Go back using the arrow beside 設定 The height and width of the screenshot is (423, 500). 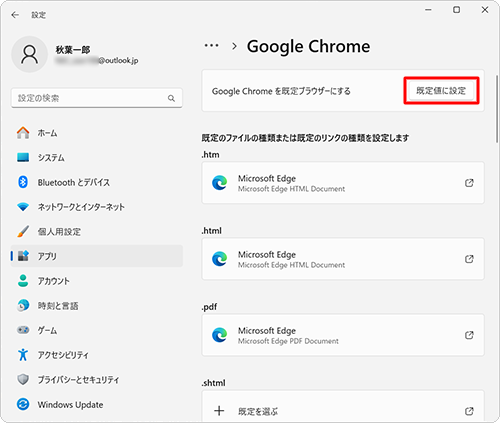click(x=15, y=15)
